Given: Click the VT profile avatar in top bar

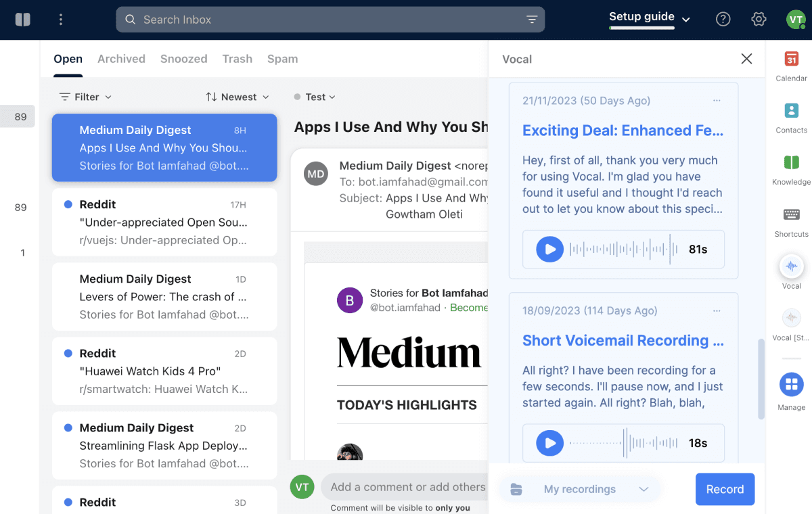Looking at the screenshot, I should 795,20.
